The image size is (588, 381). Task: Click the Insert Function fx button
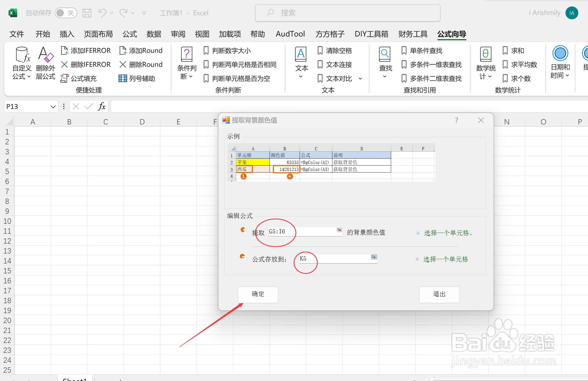102,107
